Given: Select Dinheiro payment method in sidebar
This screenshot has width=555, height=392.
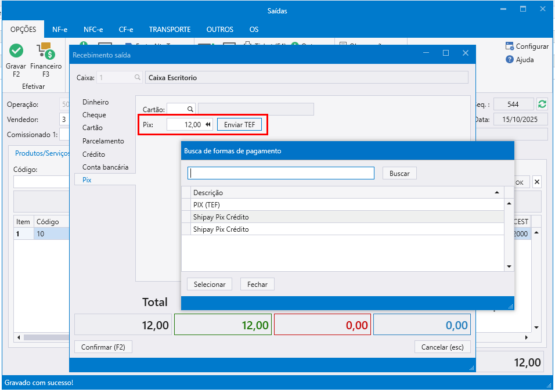Looking at the screenshot, I should pos(95,102).
